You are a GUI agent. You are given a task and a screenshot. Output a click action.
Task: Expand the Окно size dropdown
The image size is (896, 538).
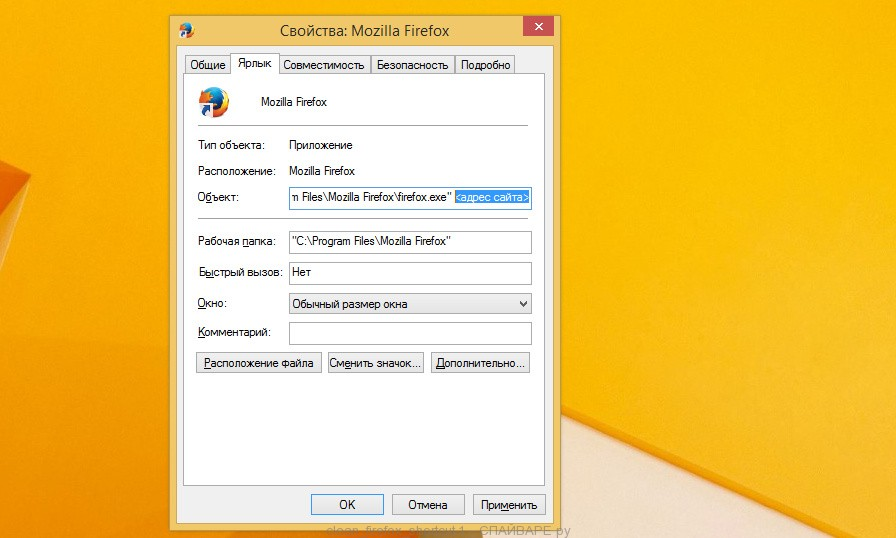pos(410,304)
